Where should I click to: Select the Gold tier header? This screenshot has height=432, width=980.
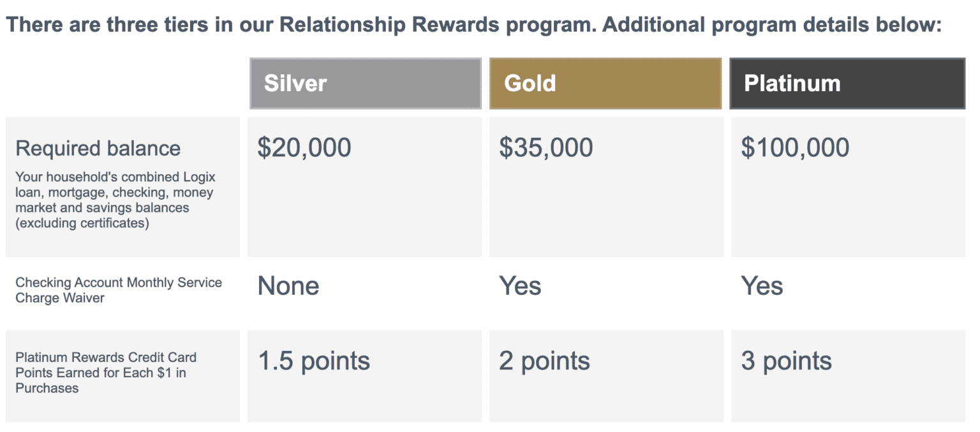click(x=605, y=84)
